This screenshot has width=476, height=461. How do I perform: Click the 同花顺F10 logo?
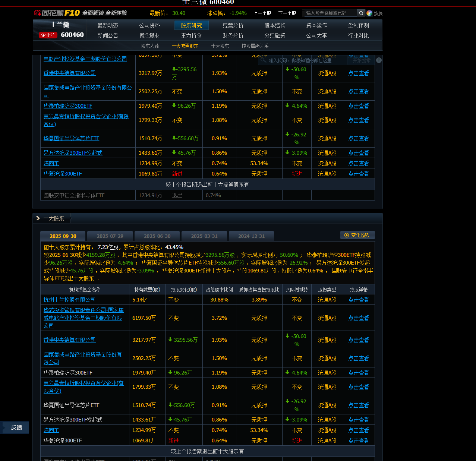57,13
